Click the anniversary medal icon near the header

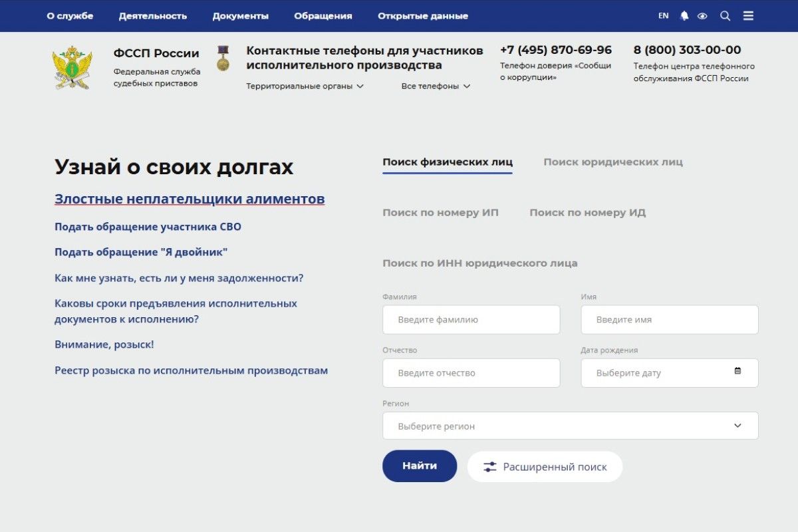pos(222,60)
